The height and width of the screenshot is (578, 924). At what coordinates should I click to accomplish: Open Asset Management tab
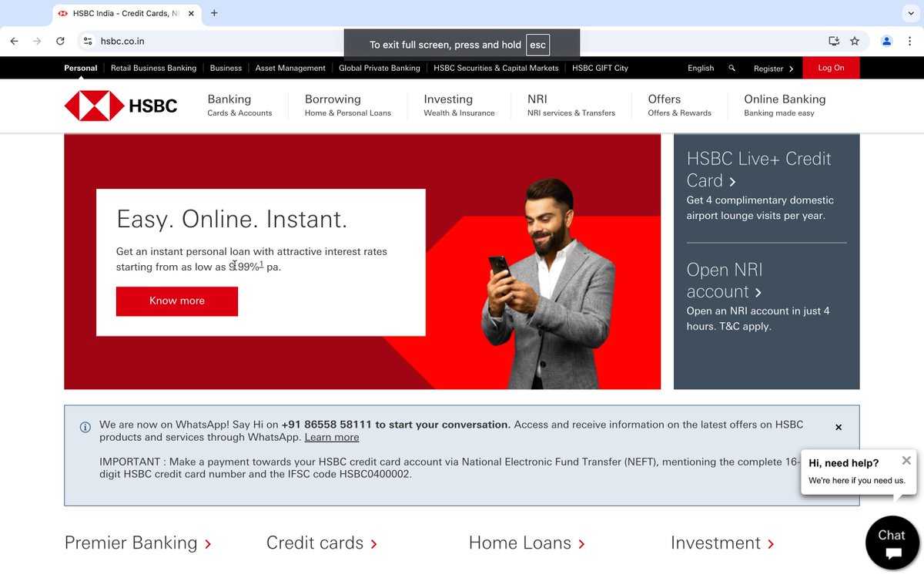(290, 68)
